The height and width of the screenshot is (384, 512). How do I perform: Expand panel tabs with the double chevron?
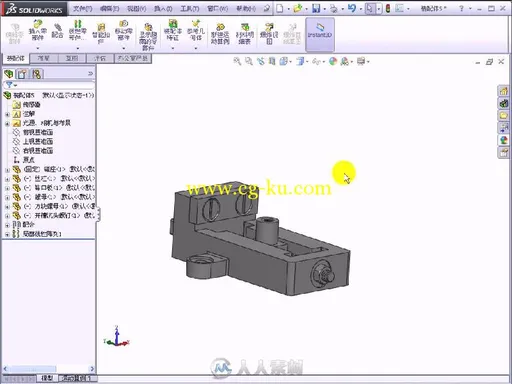pyautogui.click(x=90, y=73)
